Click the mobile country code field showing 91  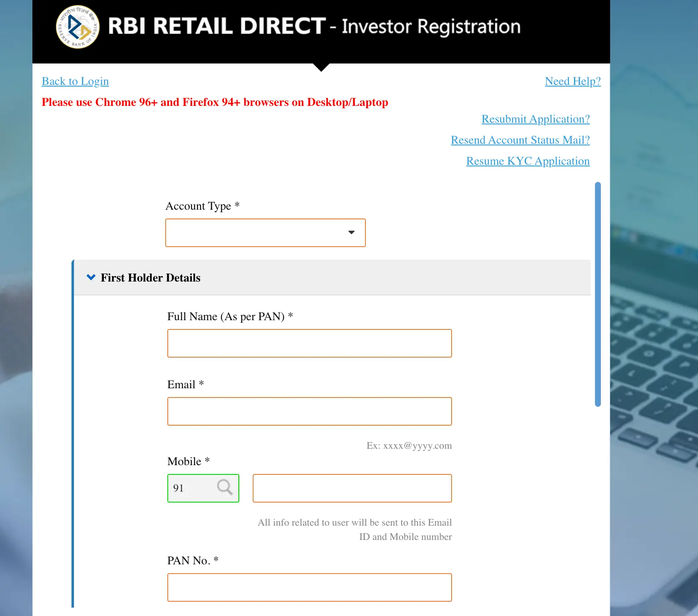[x=203, y=488]
